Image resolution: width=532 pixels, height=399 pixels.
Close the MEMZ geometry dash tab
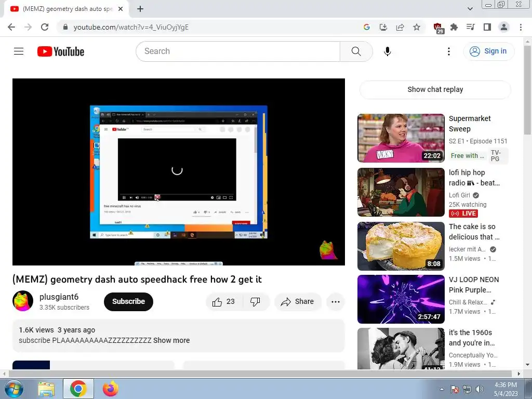[x=121, y=9]
